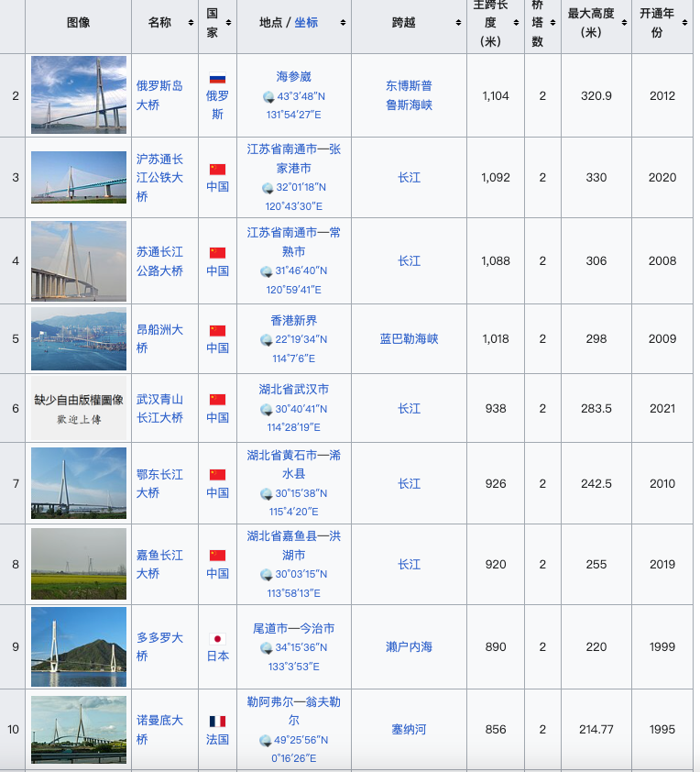The width and height of the screenshot is (700, 772).
Task: Sort table by 国家 column arrows
Action: tap(229, 23)
